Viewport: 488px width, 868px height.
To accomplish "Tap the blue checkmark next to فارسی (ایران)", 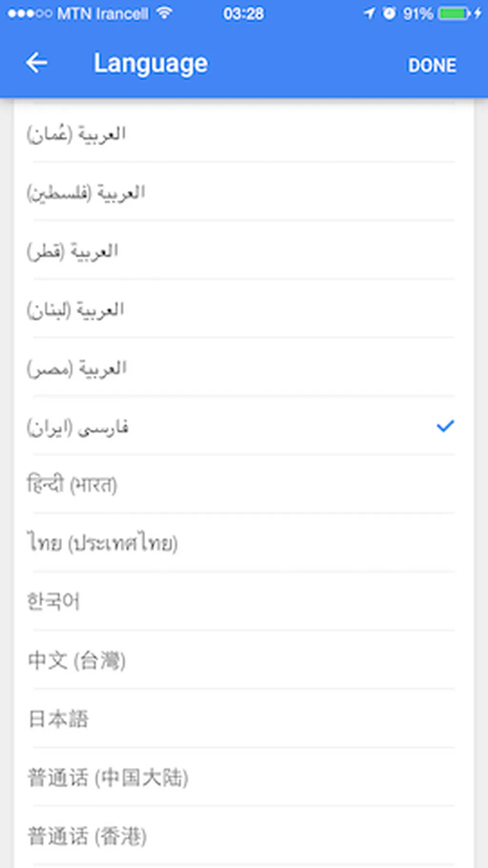I will tap(446, 426).
